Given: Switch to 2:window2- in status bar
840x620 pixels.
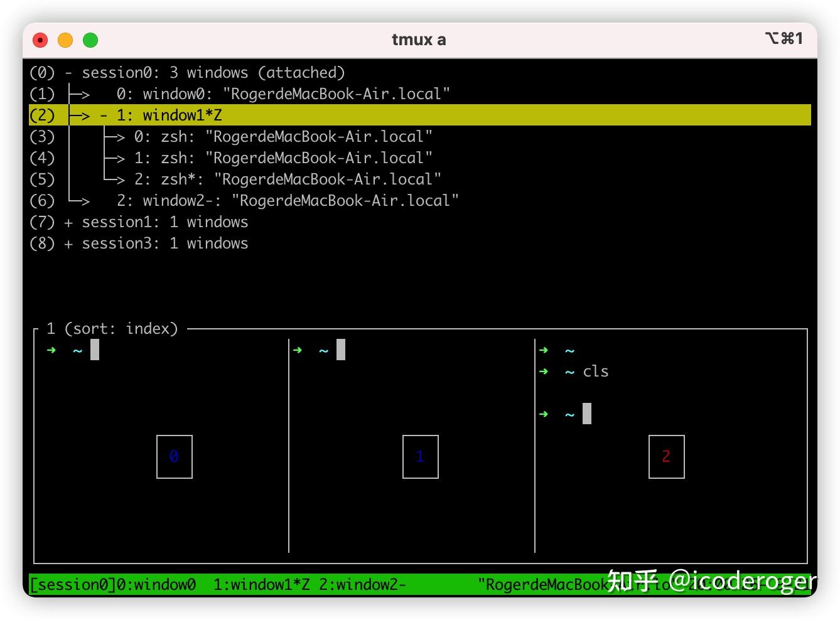Looking at the screenshot, I should [x=362, y=585].
